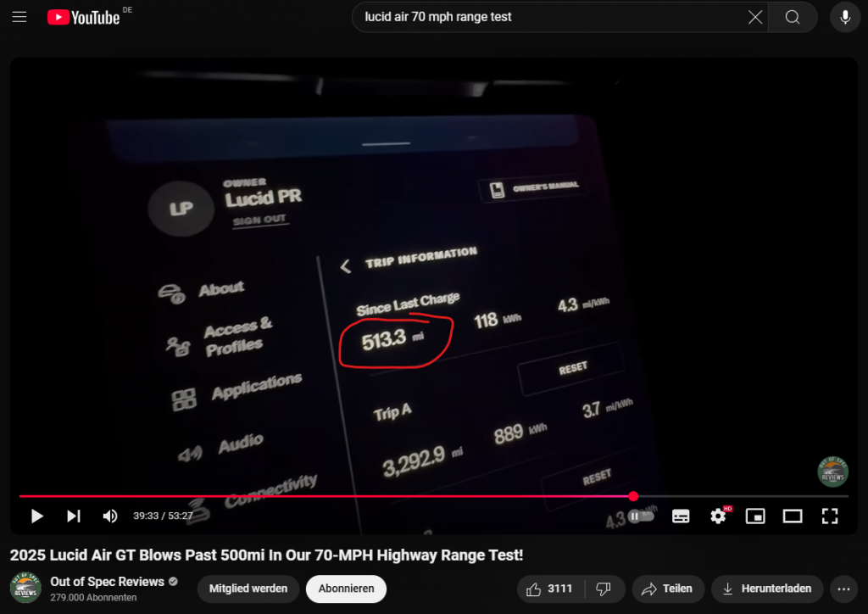The image size is (868, 614).
Task: Mute the video volume speaker icon
Action: 110,516
